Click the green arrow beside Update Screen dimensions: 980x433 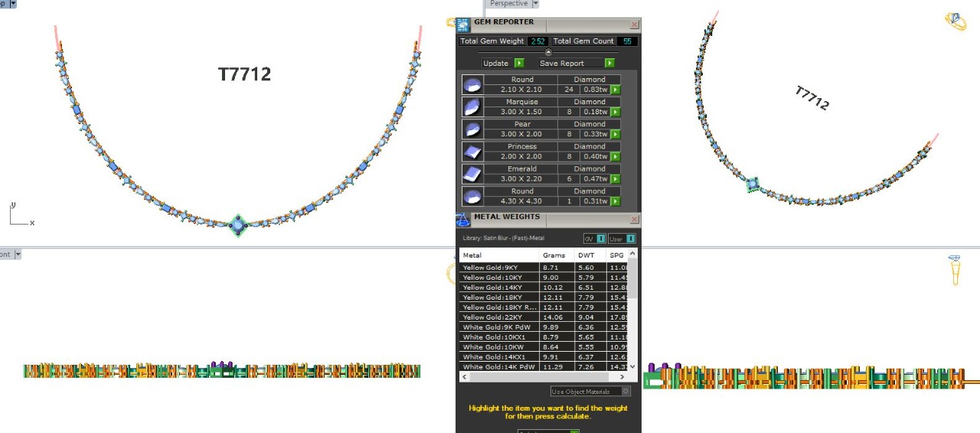point(519,63)
